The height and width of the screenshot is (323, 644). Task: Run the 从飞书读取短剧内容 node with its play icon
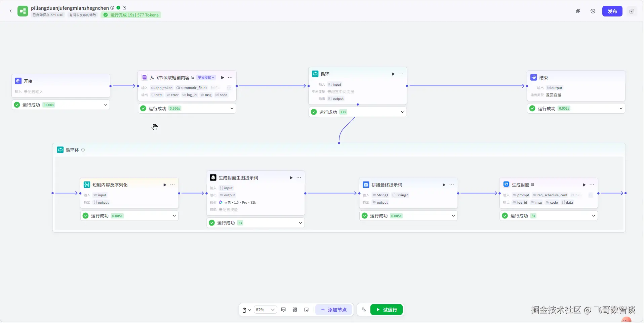tap(223, 78)
